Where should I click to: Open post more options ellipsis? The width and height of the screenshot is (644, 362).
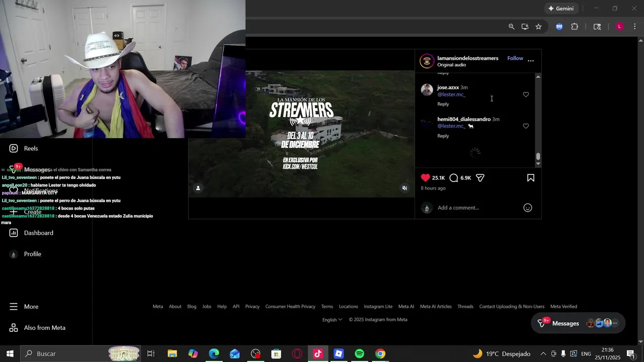coord(531,61)
